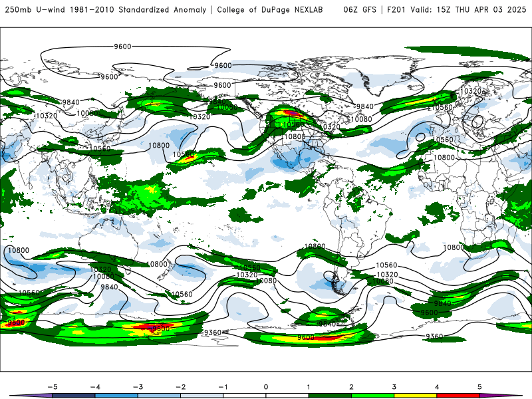532x399 pixels.
Task: Click the '10800' contour label over North Africa
Action: [x=444, y=158]
